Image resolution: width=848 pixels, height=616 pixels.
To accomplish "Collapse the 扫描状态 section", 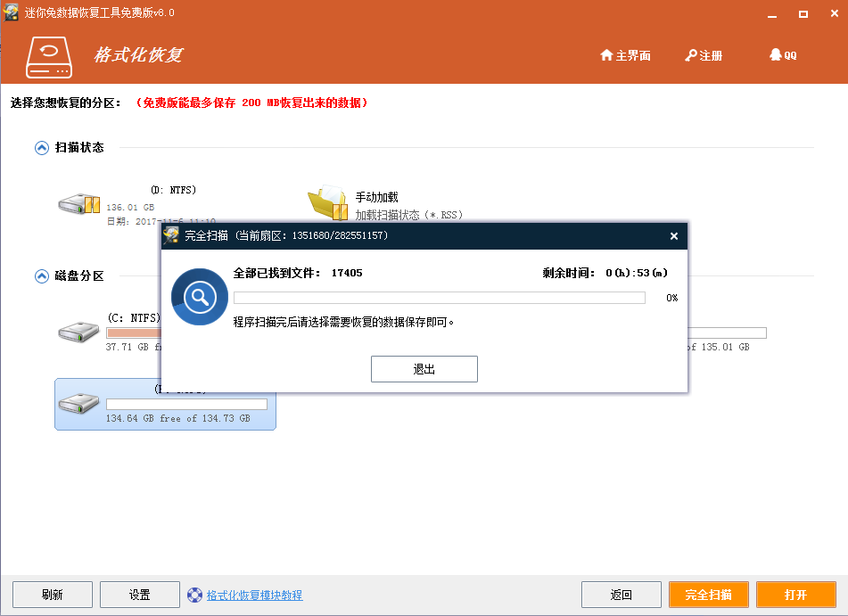I will (42, 148).
